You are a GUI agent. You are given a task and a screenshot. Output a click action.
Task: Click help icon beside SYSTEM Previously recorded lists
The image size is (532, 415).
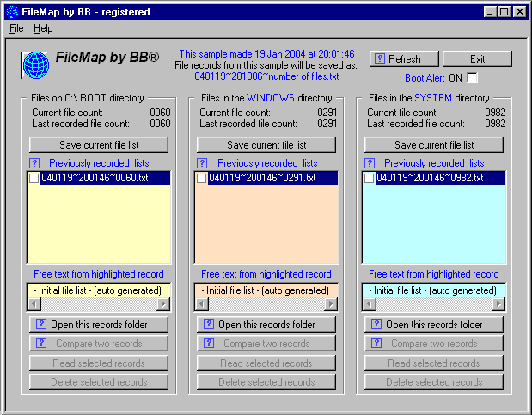370,163
